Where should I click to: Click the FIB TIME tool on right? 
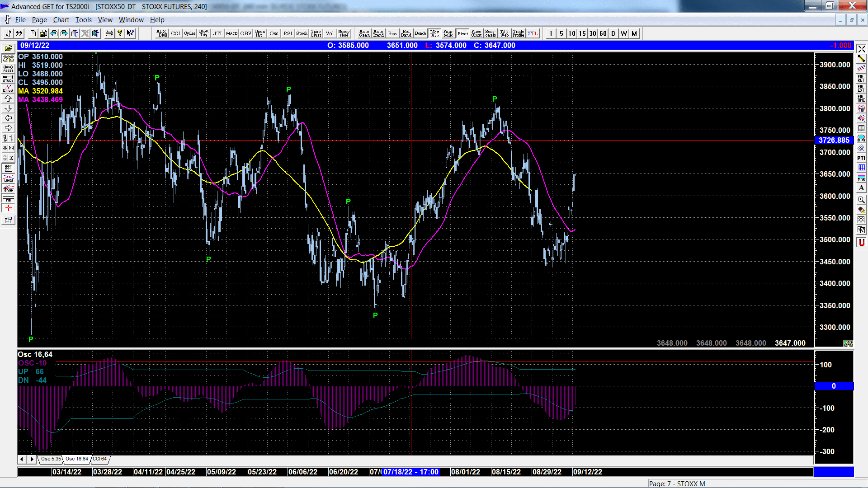tap(861, 98)
